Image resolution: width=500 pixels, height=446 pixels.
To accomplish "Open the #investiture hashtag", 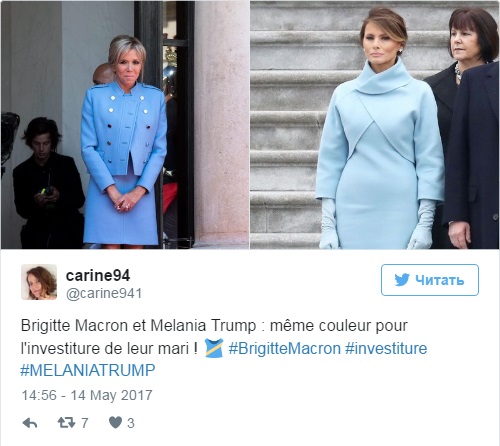I will click(386, 349).
